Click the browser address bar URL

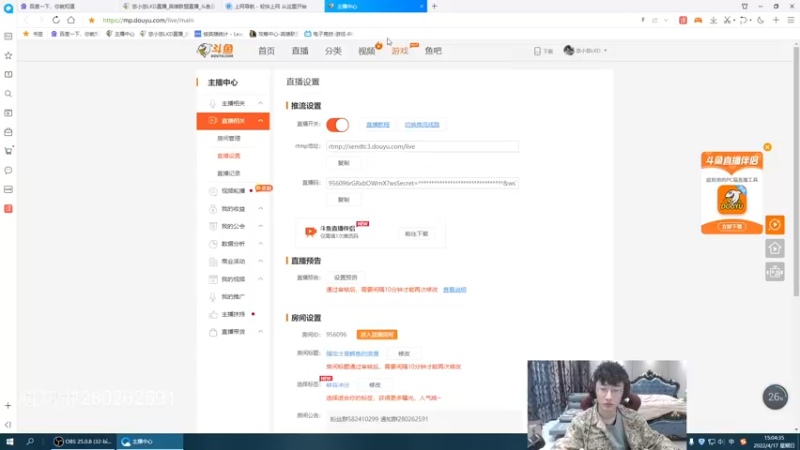[148, 20]
